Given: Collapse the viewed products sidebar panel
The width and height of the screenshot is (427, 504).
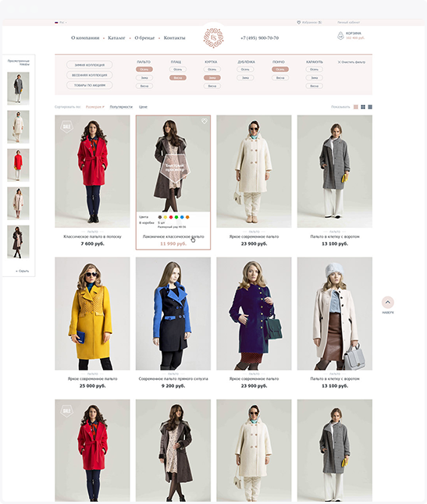Looking at the screenshot, I should click(23, 271).
